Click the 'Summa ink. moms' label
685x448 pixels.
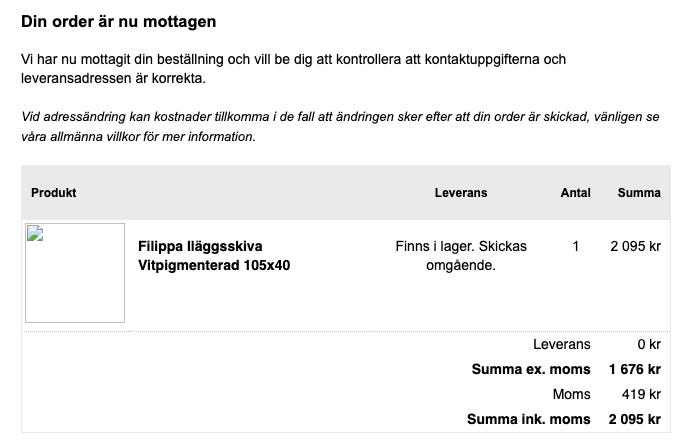pos(529,419)
